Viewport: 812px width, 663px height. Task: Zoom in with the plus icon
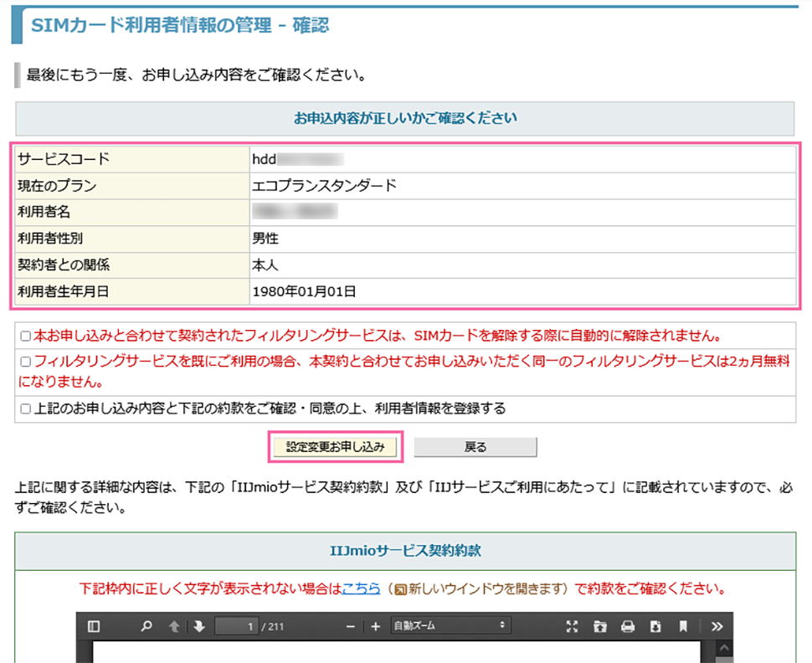pyautogui.click(x=375, y=626)
